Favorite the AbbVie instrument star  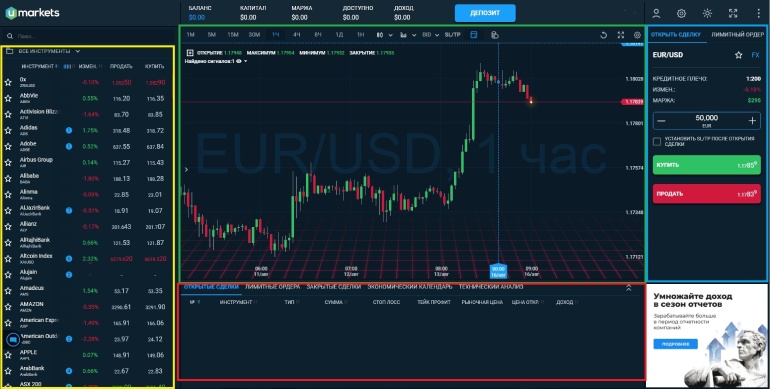(8, 98)
